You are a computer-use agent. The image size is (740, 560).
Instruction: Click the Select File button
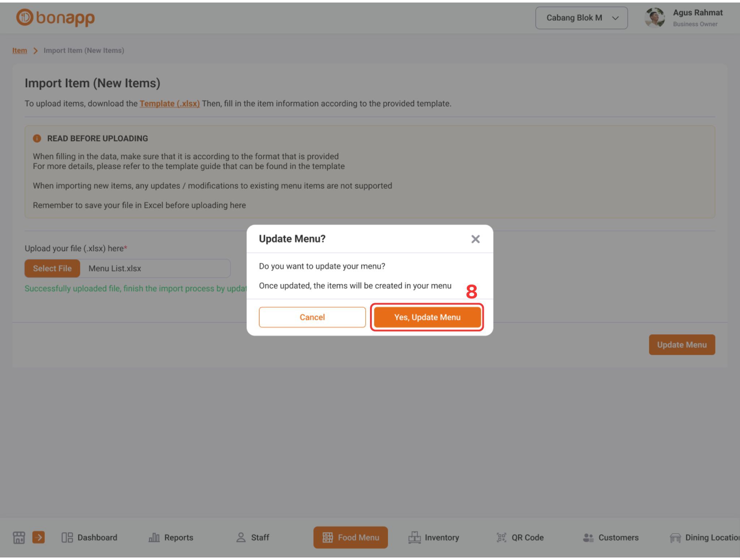click(52, 268)
